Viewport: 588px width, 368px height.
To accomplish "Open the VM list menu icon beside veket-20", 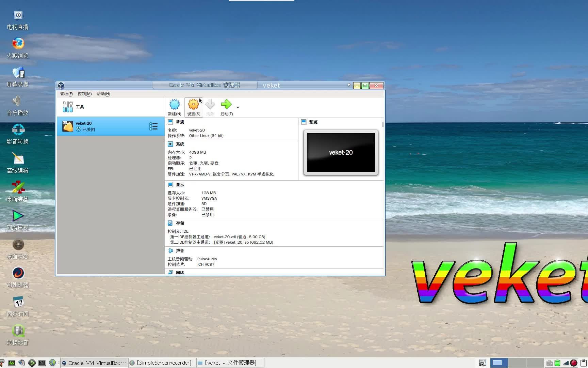I will coord(153,126).
